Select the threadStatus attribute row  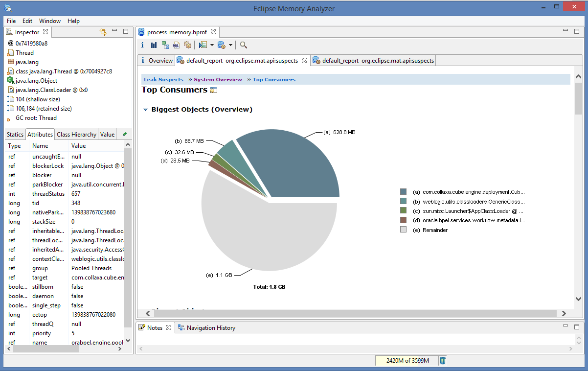click(x=65, y=194)
